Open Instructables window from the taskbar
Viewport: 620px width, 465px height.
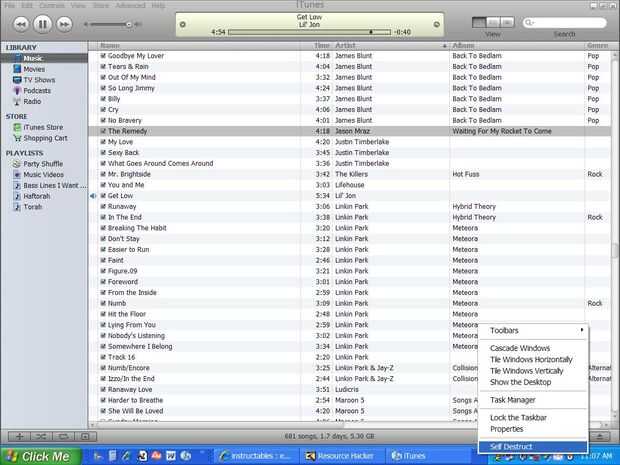[x=255, y=456]
